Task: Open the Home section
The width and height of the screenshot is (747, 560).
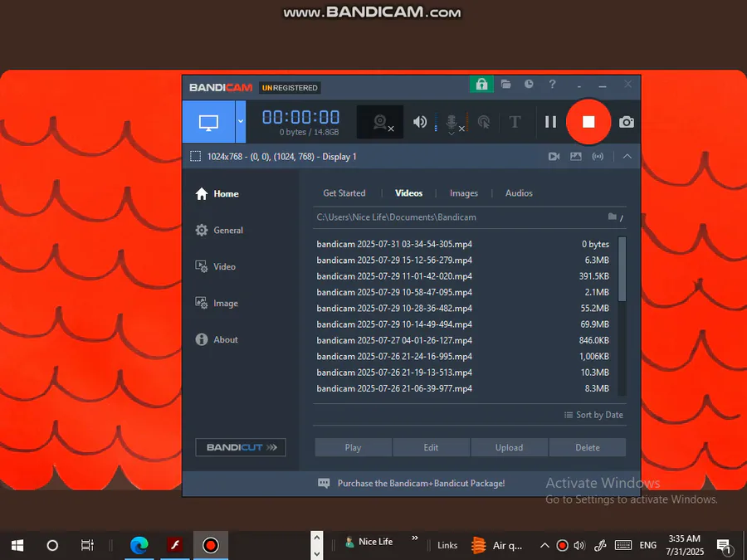Action: click(x=217, y=194)
